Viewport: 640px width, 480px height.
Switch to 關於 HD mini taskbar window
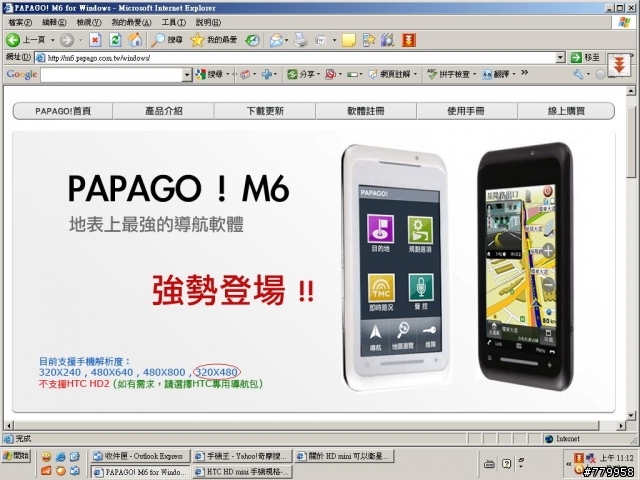pos(344,456)
